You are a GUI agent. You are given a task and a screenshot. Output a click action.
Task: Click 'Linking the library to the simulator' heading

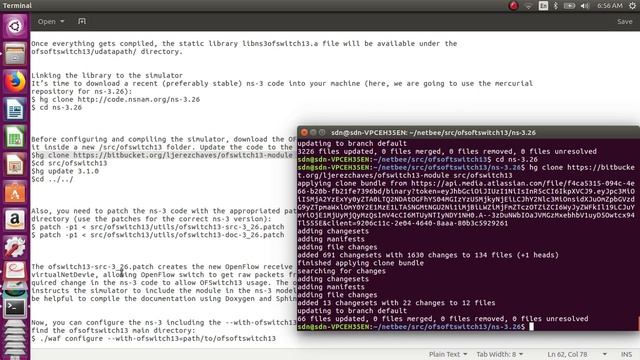[107, 75]
